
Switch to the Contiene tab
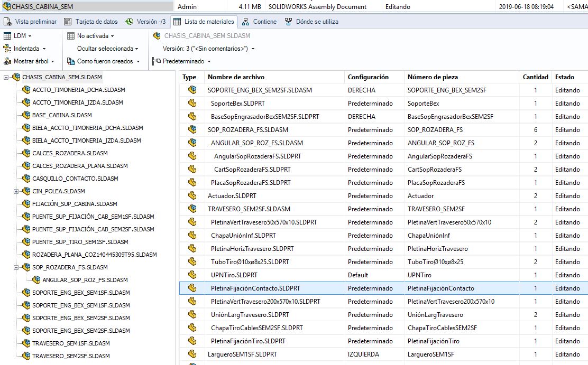[259, 22]
